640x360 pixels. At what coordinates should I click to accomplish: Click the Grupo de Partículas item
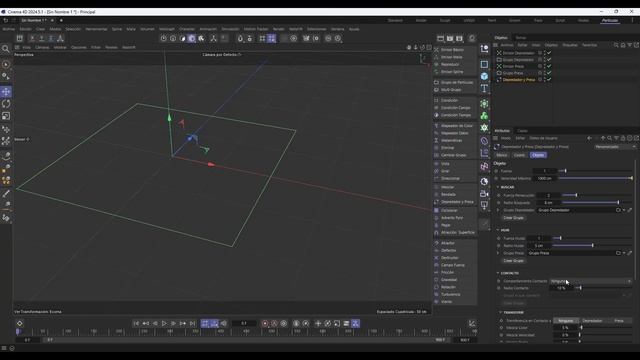tap(456, 82)
